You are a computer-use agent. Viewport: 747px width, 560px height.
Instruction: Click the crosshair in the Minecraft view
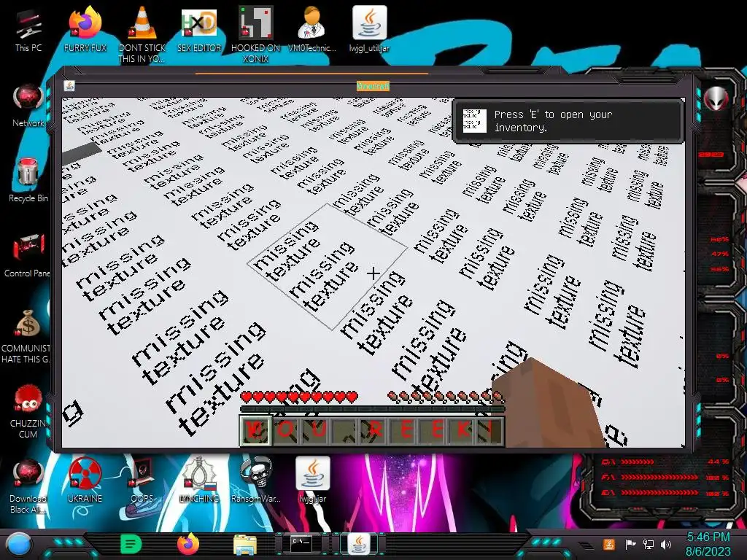373,273
